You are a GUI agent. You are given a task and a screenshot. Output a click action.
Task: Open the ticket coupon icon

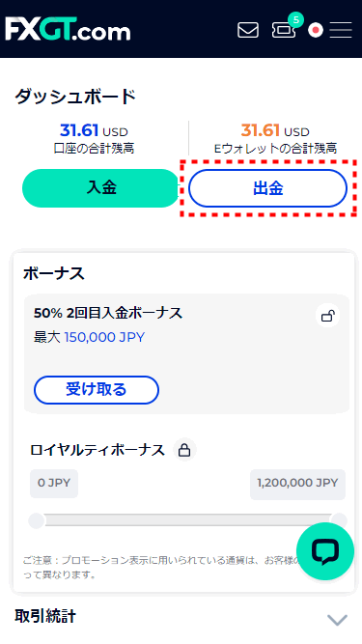point(283,30)
